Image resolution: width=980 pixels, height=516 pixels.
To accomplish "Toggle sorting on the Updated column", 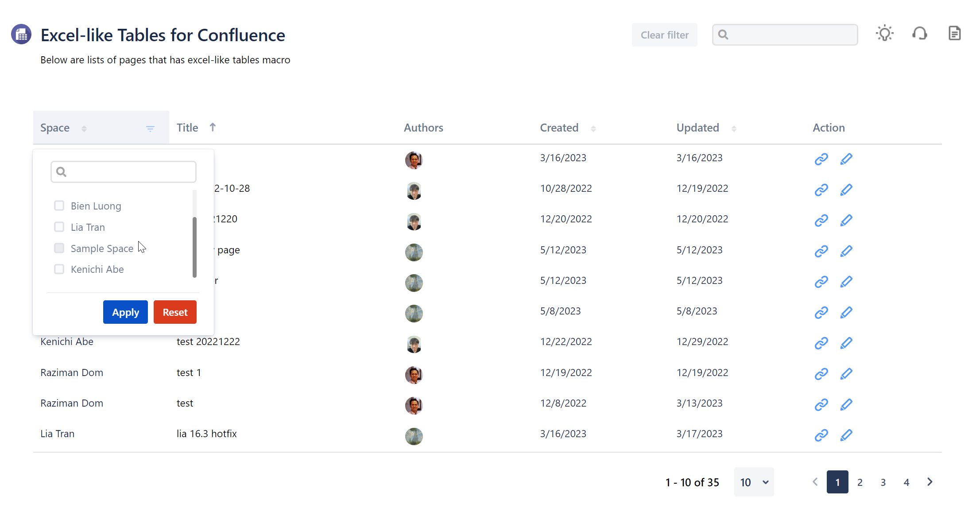I will tap(697, 128).
